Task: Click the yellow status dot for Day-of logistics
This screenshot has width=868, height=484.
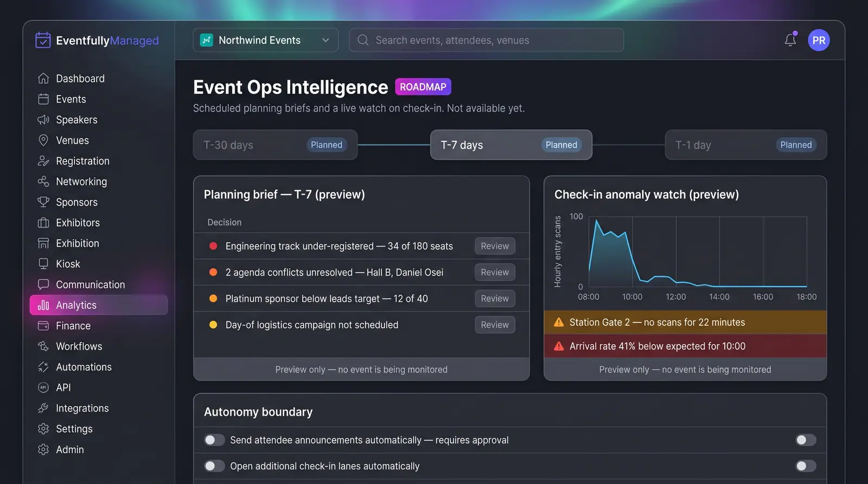Action: click(x=213, y=325)
